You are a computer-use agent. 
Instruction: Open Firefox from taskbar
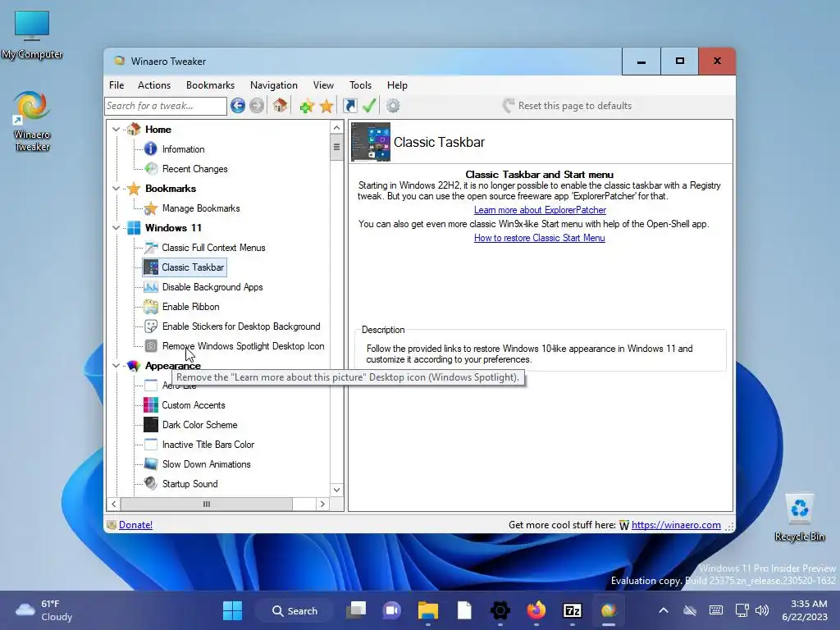(x=536, y=610)
